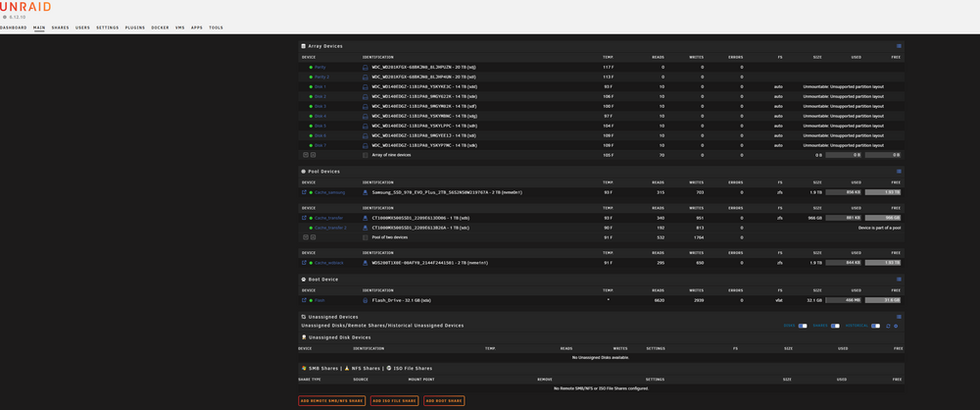The width and height of the screenshot is (980, 410).
Task: Collapse Cache_transfer pool rows with minus button
Action: tap(306, 237)
